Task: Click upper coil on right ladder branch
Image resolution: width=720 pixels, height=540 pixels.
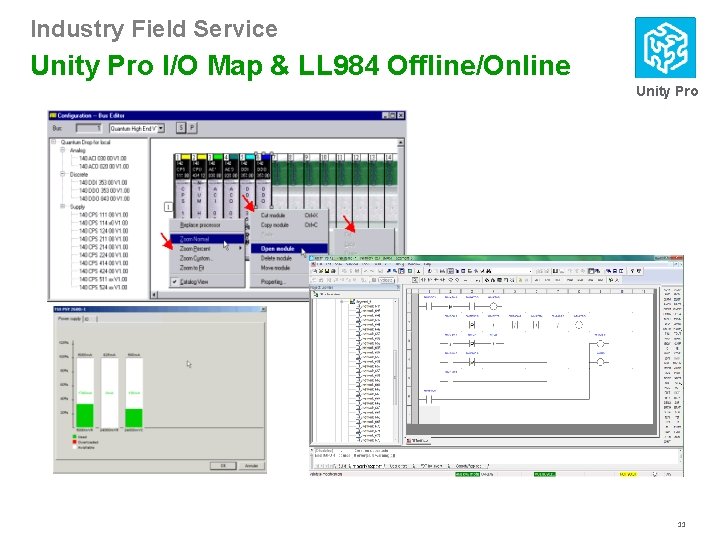Action: point(601,344)
